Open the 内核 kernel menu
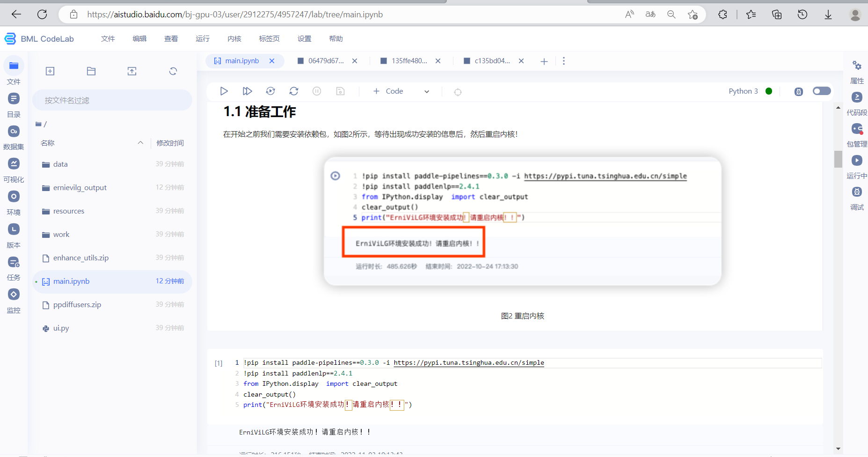The height and width of the screenshot is (457, 868). tap(234, 39)
